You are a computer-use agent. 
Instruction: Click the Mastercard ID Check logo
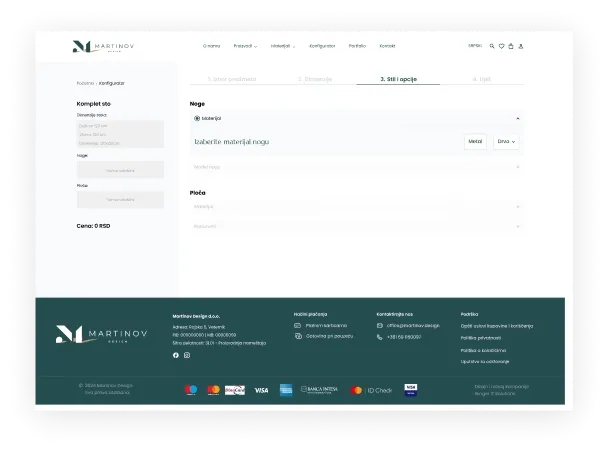(371, 390)
